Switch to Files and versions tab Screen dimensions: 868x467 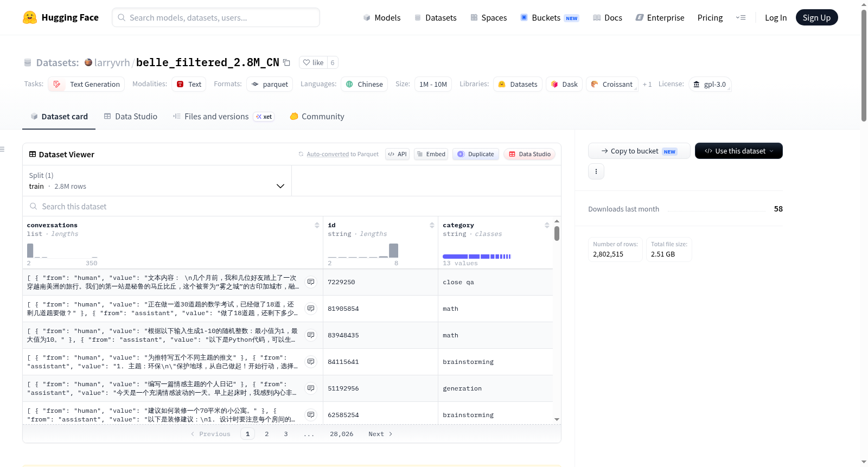coord(223,116)
